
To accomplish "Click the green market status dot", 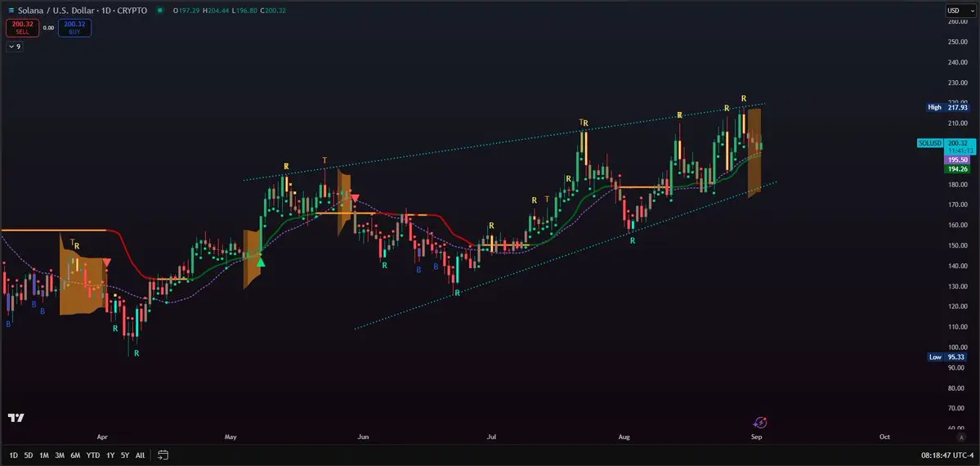I will coord(161,11).
